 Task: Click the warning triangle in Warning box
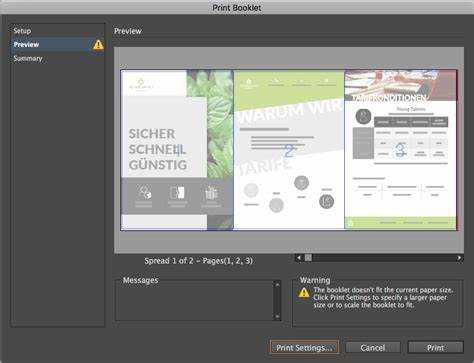304,293
